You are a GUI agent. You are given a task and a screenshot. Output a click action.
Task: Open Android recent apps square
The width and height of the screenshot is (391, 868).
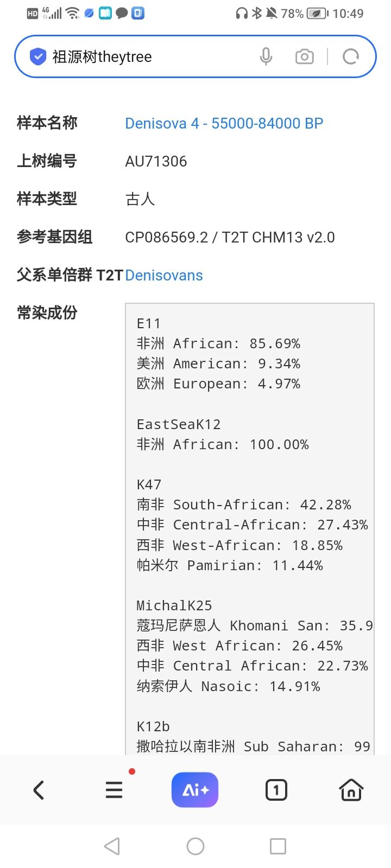coord(278,846)
